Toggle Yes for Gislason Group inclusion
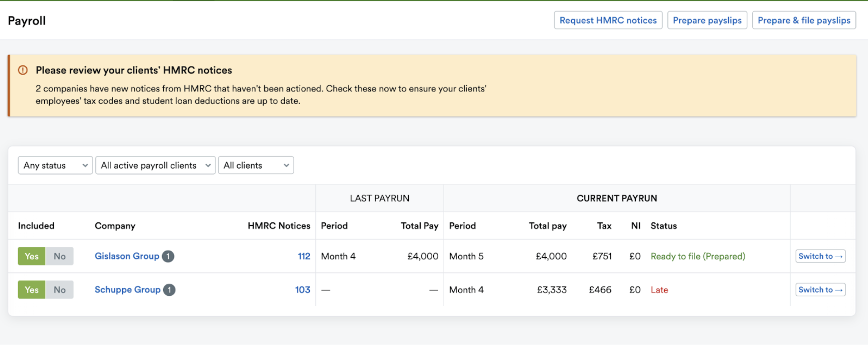 [x=32, y=256]
